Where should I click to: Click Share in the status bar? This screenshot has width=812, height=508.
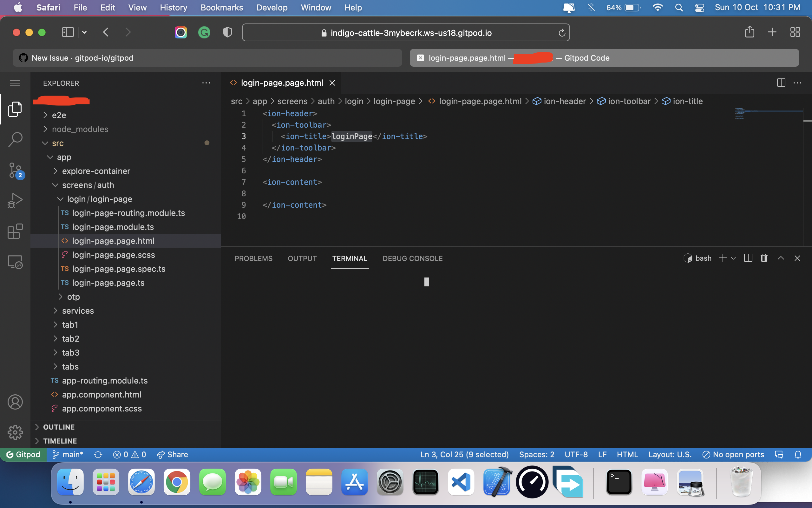[x=173, y=455]
